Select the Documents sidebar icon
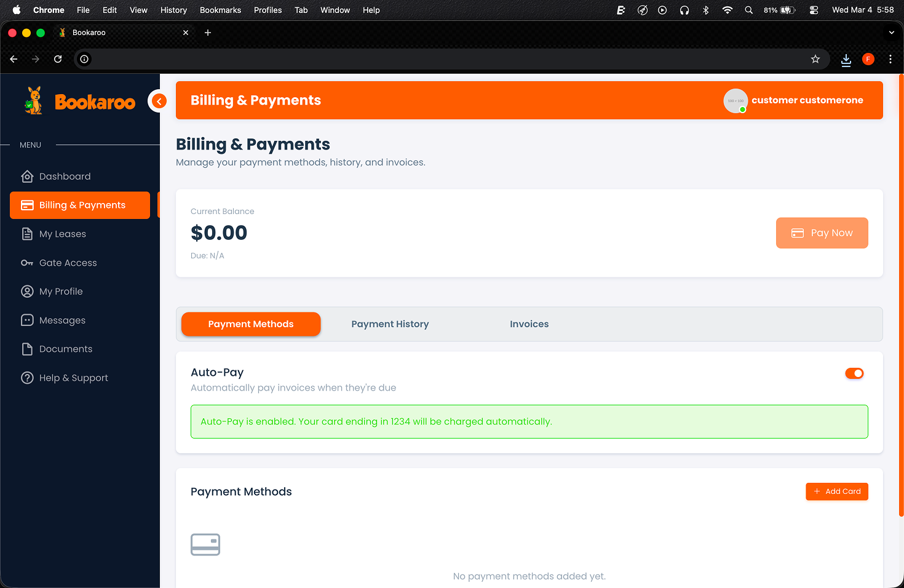This screenshot has width=904, height=588. 28,349
